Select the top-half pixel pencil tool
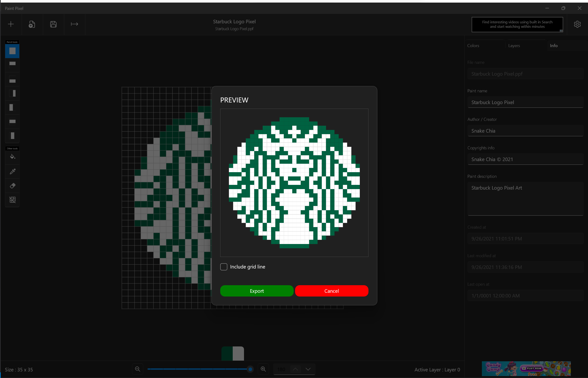This screenshot has width=588, height=378. coord(12,65)
